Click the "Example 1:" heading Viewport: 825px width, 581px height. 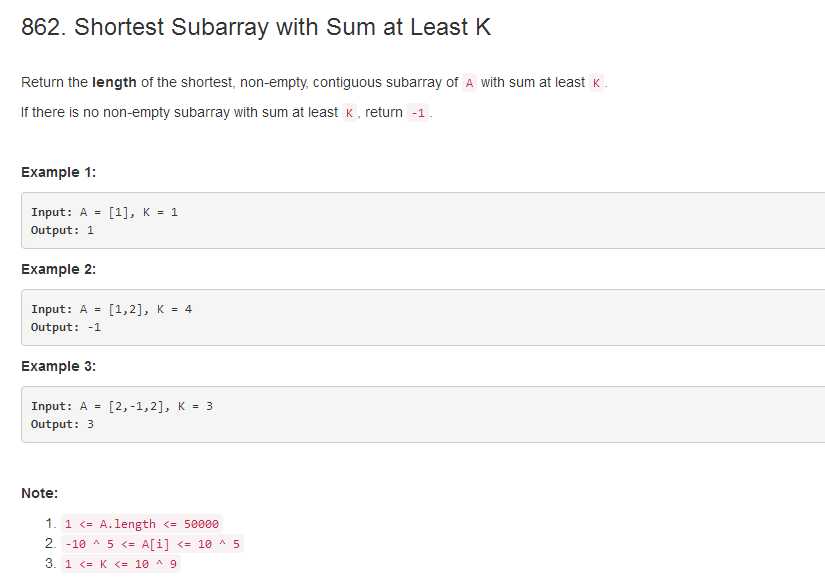click(58, 172)
